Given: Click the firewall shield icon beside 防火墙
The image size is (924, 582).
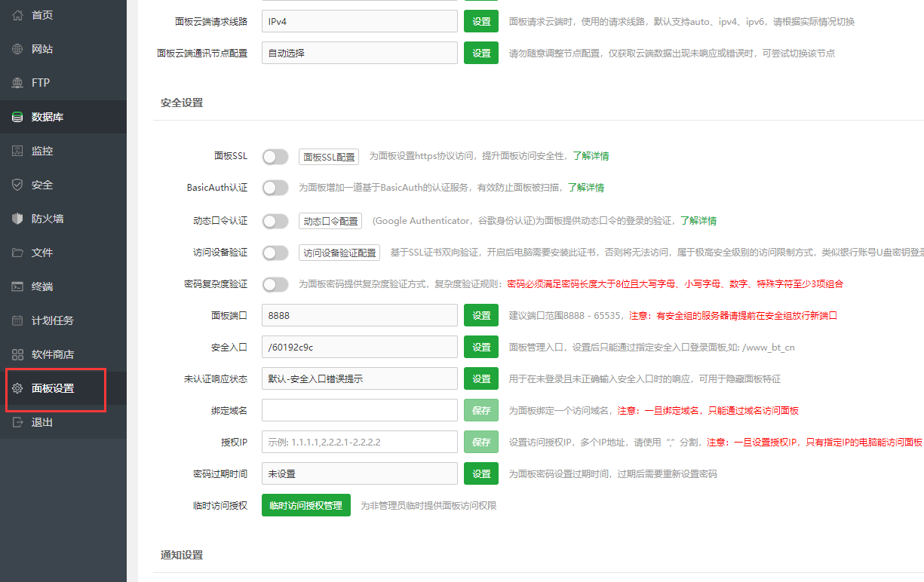Looking at the screenshot, I should 17,219.
